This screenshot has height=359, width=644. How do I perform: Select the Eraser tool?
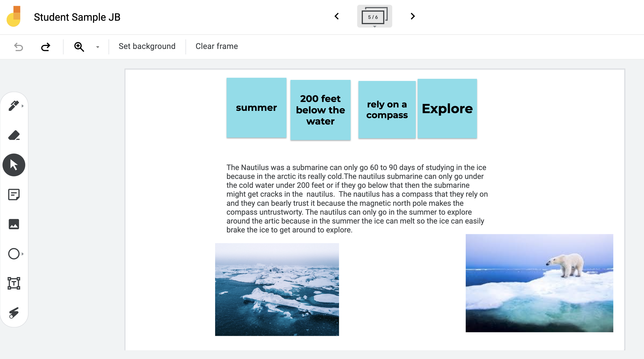pos(14,135)
